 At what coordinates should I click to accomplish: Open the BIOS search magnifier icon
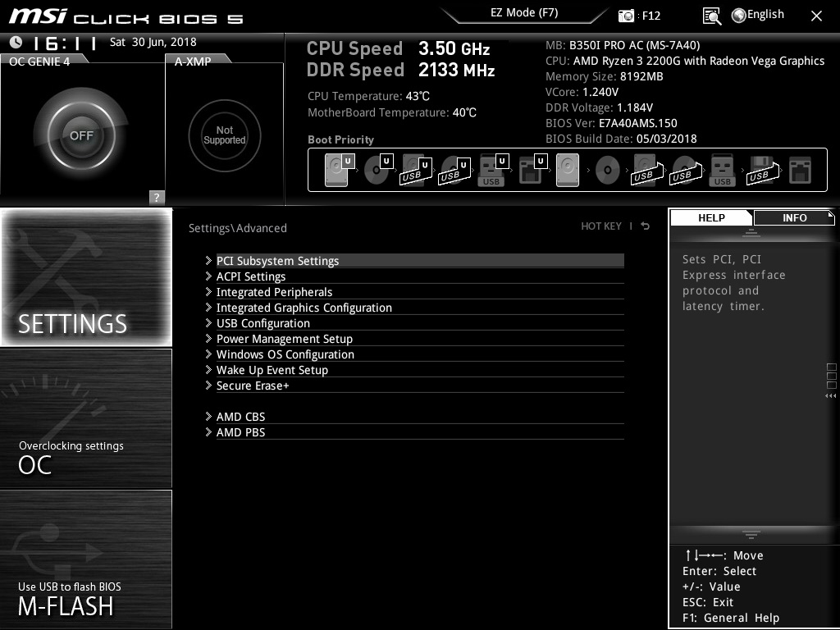click(x=711, y=16)
